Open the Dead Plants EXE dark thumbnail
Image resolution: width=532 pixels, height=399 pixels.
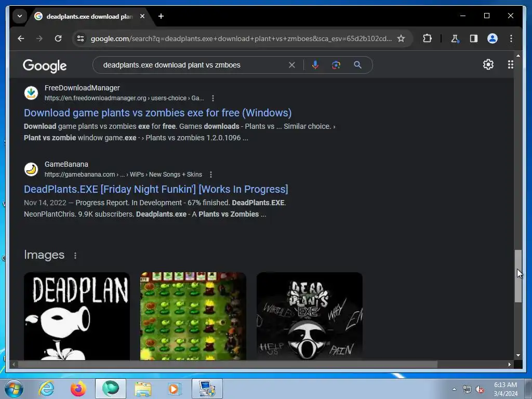[x=310, y=316]
